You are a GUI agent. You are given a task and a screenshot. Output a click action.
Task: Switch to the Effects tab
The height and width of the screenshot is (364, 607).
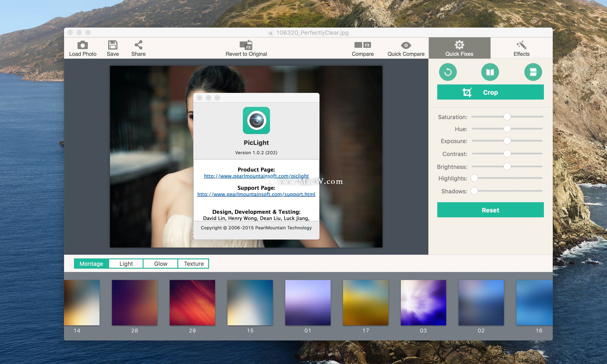(521, 48)
